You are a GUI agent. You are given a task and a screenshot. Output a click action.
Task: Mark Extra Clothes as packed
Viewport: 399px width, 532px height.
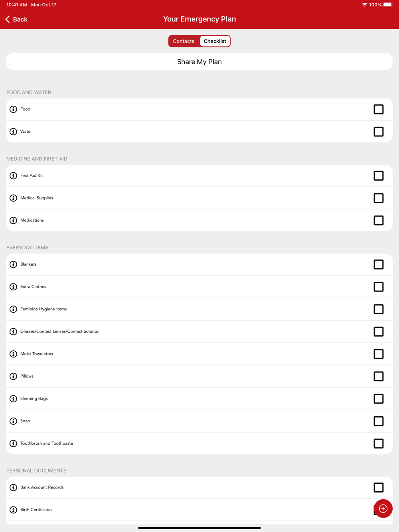(379, 287)
